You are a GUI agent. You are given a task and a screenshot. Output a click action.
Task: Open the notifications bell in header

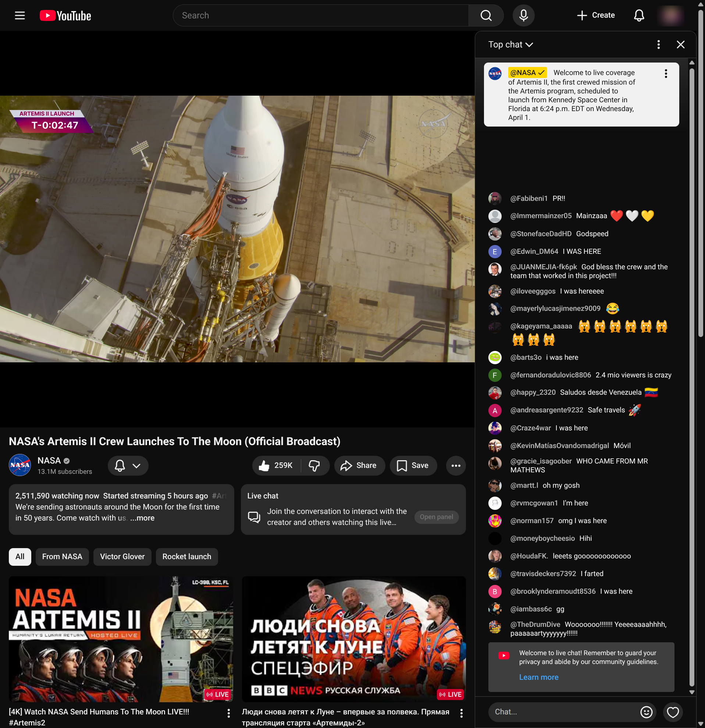click(x=638, y=15)
